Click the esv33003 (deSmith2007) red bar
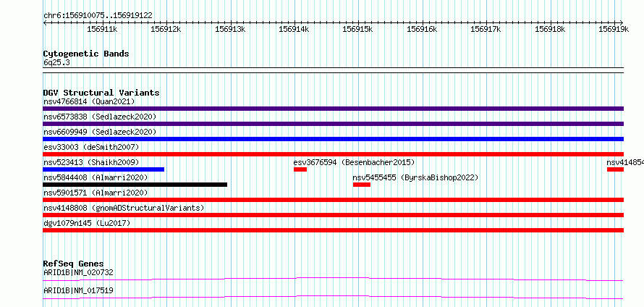The width and height of the screenshot is (644, 307). point(333,154)
